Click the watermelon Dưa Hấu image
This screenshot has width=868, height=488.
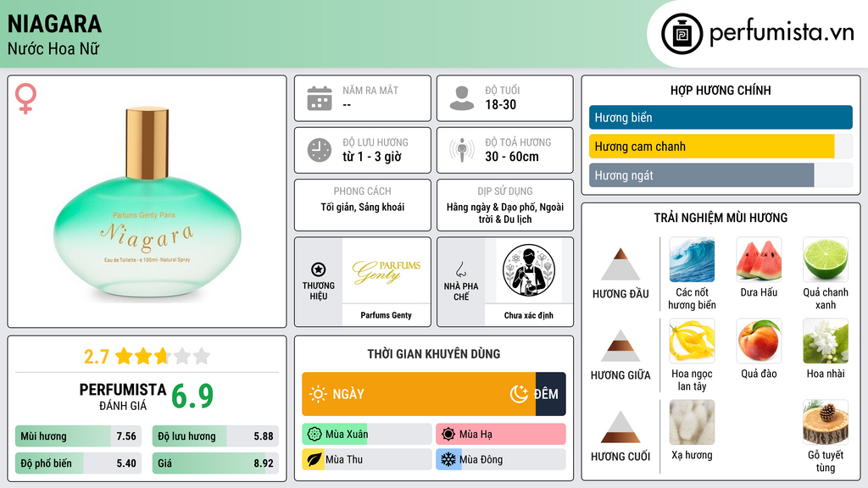coord(759,259)
